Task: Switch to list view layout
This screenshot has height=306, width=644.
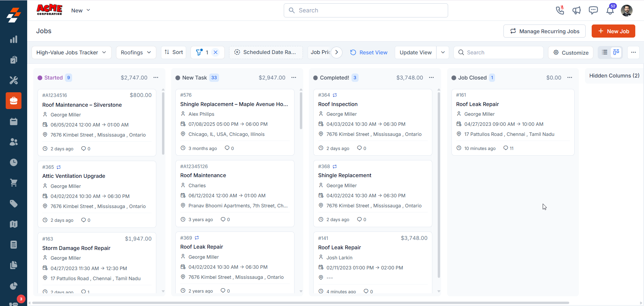Action: point(604,52)
